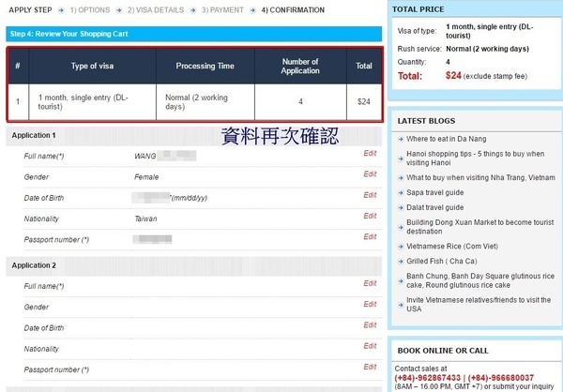Edit Full name in Application 1
Viewport: 563px width, 392px height.
(x=370, y=152)
